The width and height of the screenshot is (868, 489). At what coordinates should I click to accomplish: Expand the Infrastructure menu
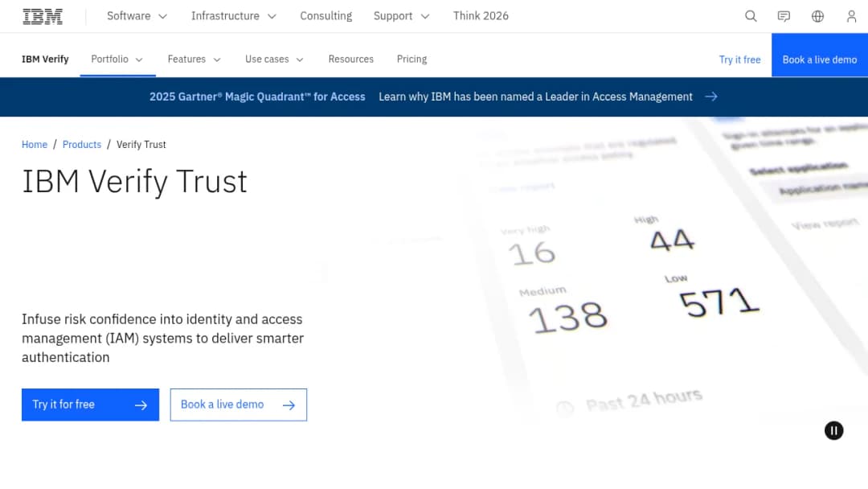tap(234, 16)
